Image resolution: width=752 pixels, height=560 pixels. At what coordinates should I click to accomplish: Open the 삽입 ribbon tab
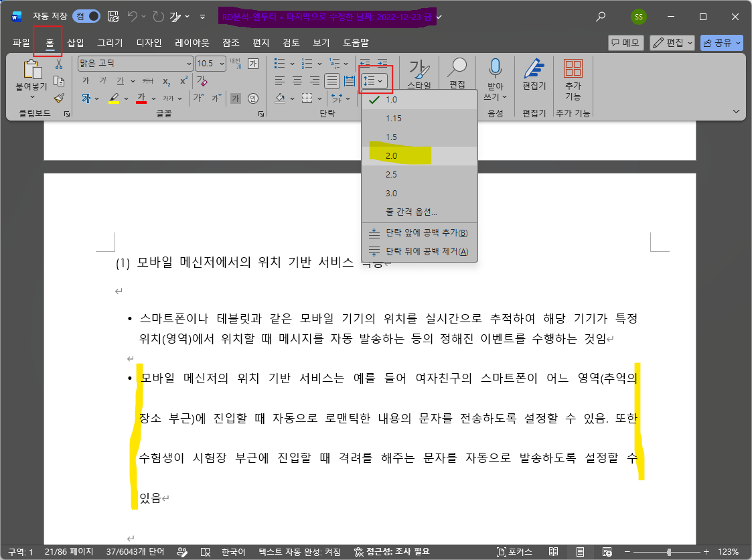click(75, 43)
